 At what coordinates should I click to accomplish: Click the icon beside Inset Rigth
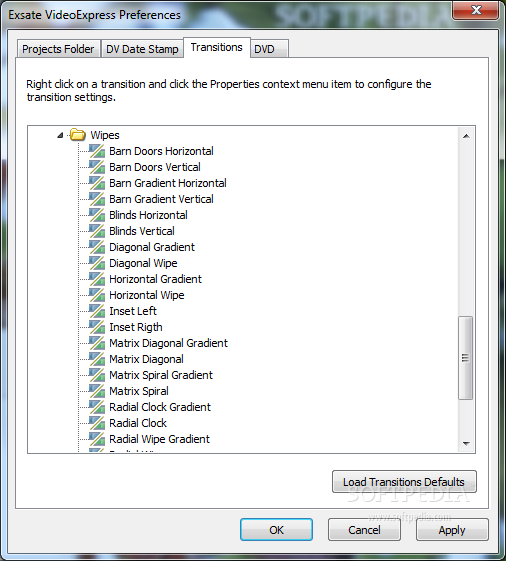97,327
